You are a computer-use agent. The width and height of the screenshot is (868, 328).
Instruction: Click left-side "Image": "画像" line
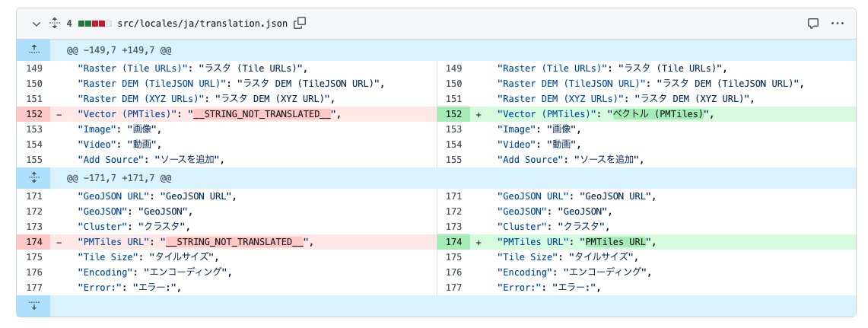119,129
